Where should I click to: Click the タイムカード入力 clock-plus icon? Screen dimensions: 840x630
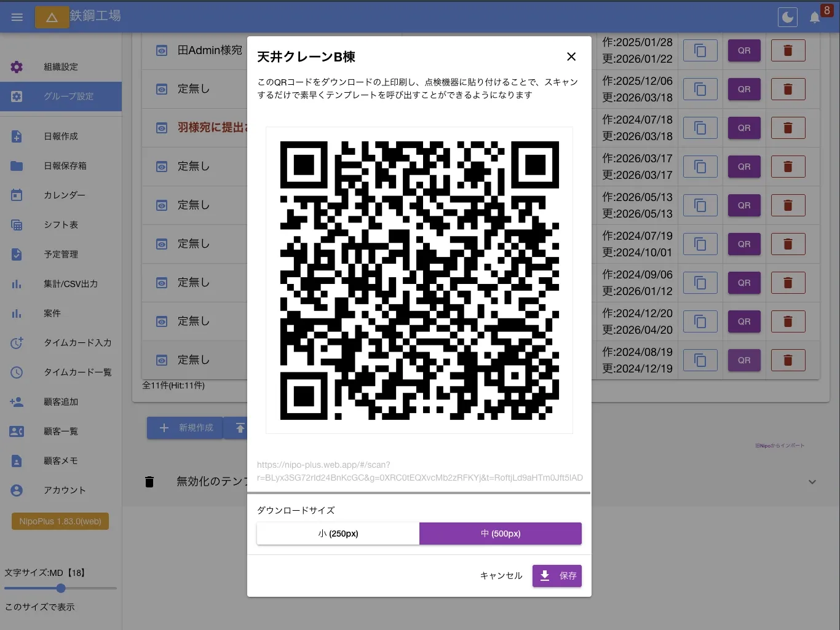pyautogui.click(x=17, y=343)
